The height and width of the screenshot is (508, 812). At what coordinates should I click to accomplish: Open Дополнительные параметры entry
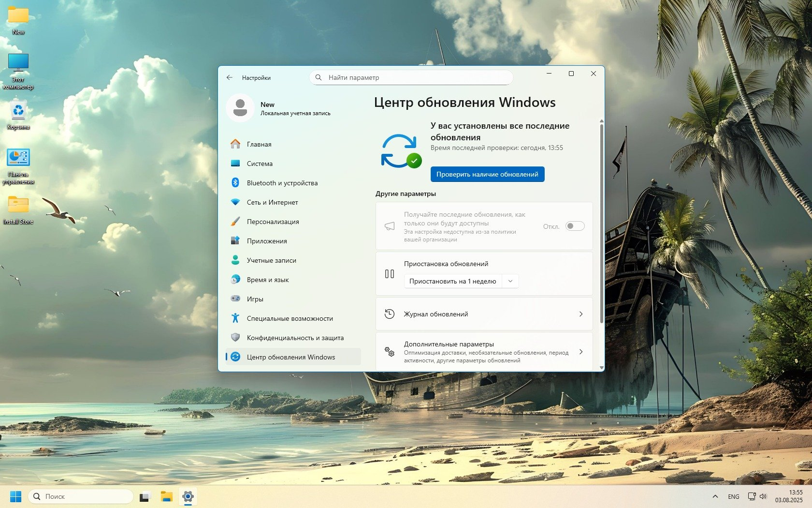coord(484,352)
